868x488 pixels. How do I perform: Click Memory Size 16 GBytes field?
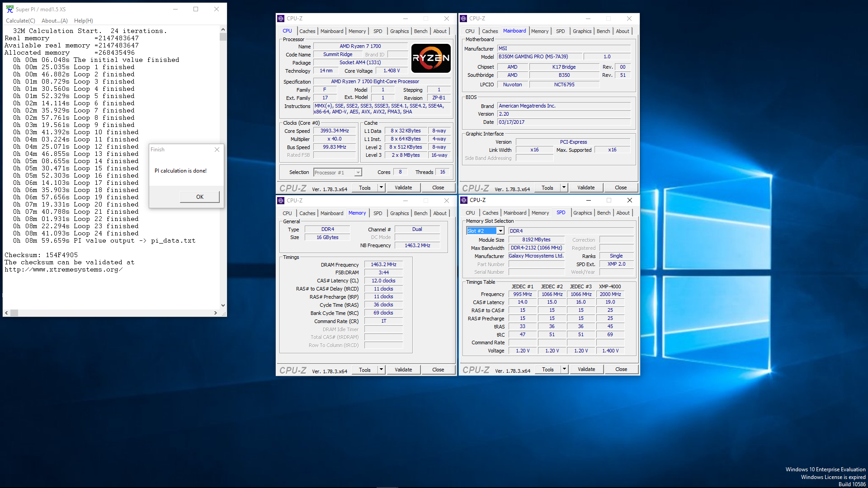tap(327, 237)
